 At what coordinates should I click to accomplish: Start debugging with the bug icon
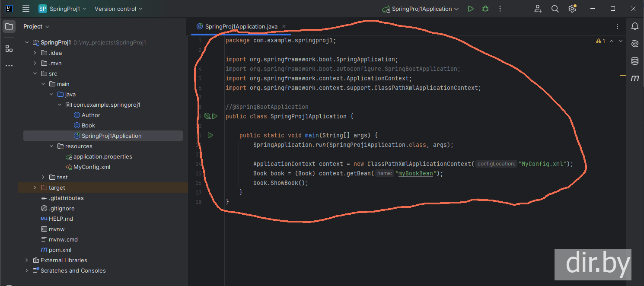tap(485, 9)
